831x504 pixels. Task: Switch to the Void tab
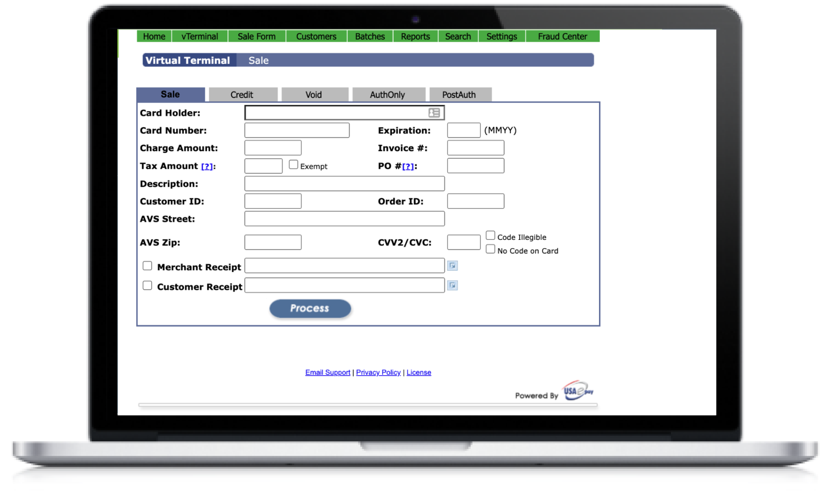pyautogui.click(x=313, y=94)
